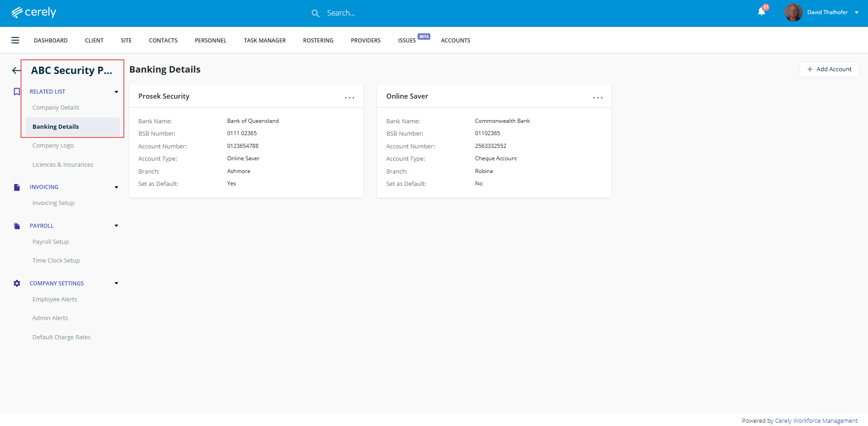Viewport: 868px width, 426px height.
Task: Open Online Saver card options menu
Action: [598, 97]
